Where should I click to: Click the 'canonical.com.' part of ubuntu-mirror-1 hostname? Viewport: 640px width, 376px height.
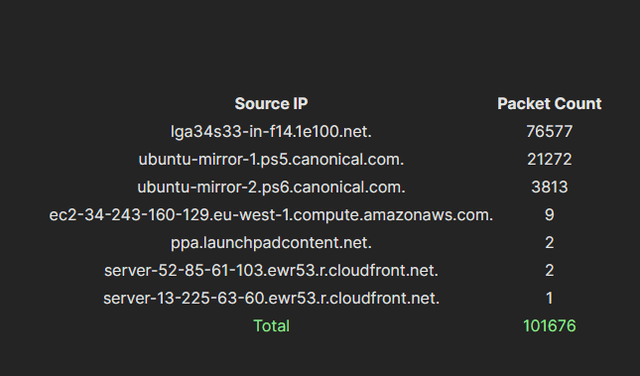tap(348, 159)
